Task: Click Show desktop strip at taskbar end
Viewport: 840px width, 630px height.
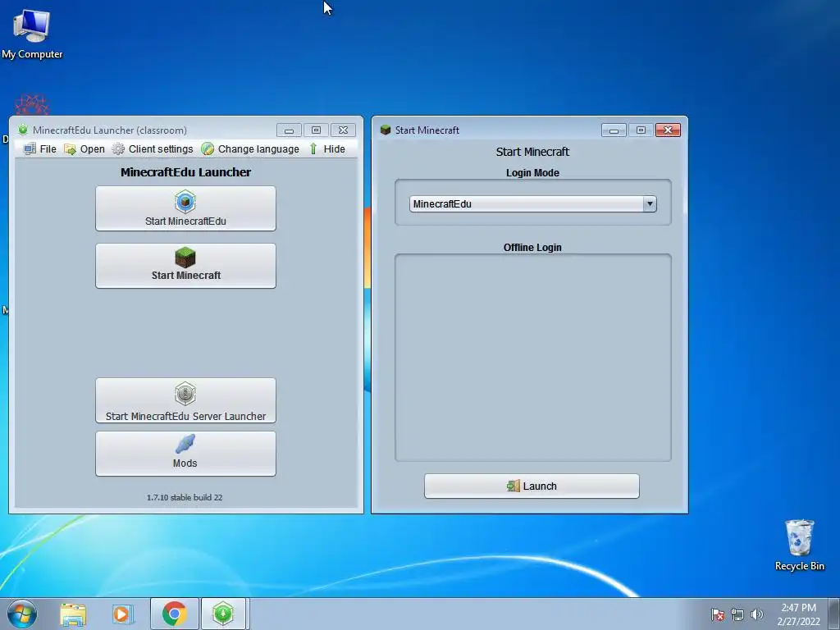Action: [834, 614]
